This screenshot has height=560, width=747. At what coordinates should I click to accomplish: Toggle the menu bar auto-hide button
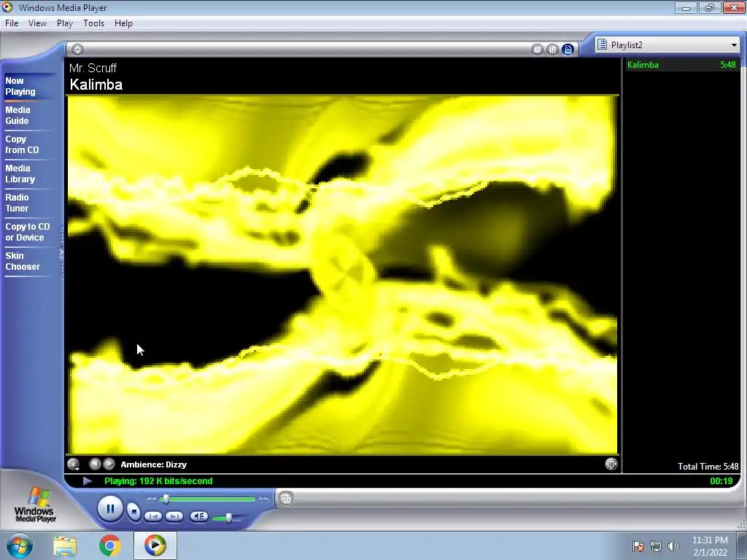(77, 49)
